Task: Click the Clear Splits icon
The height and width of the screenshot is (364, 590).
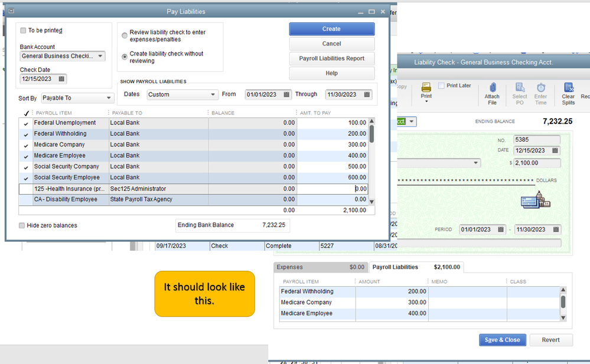Action: point(569,87)
